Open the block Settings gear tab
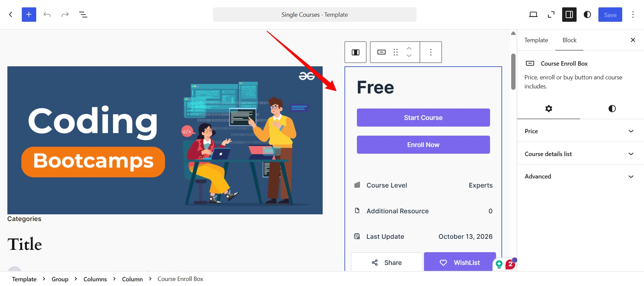The width and height of the screenshot is (644, 286). pos(549,109)
